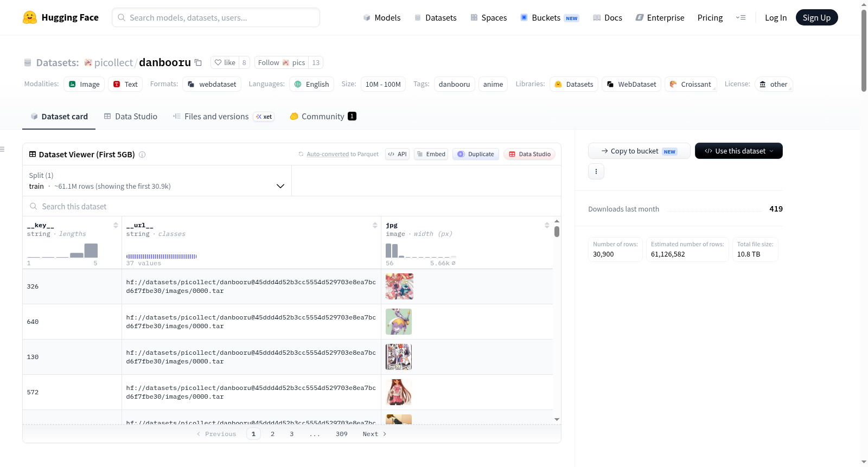Open the image thumbnail in row 640
The width and height of the screenshot is (868, 467).
[399, 322]
